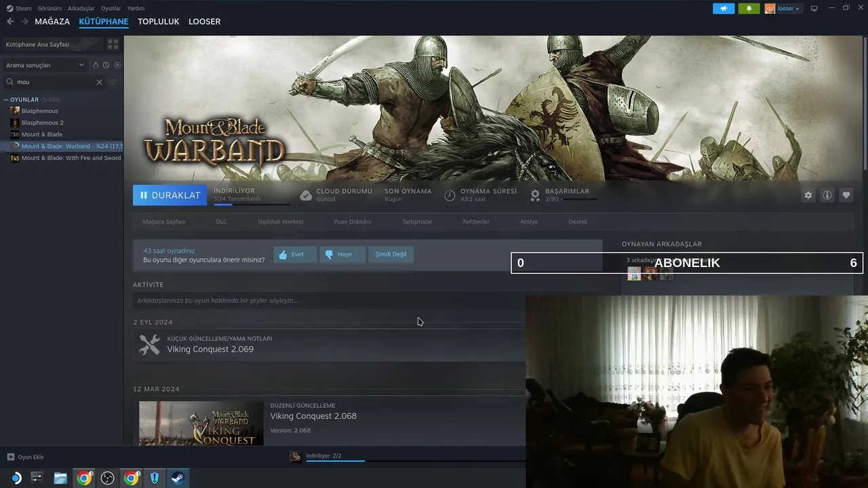Click the Oynama Süresi clock icon
The width and height of the screenshot is (868, 488).
(x=450, y=195)
